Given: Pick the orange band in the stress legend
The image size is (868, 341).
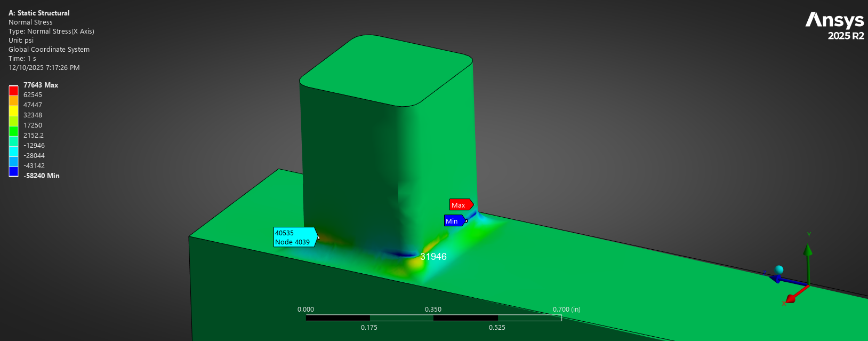Looking at the screenshot, I should (14, 101).
